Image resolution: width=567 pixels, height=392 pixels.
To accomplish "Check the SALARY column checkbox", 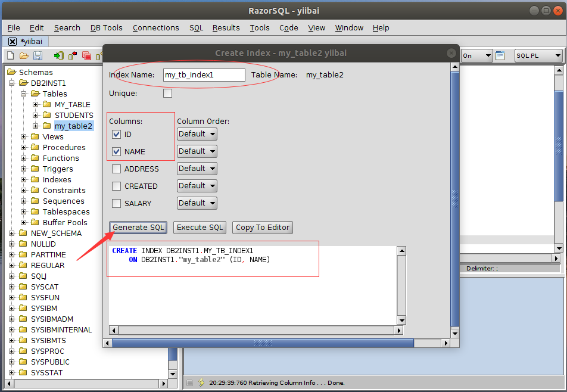I will pyautogui.click(x=117, y=203).
